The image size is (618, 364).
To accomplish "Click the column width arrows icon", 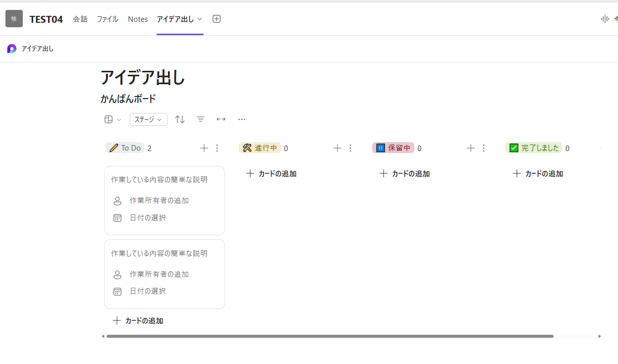I will pos(221,119).
